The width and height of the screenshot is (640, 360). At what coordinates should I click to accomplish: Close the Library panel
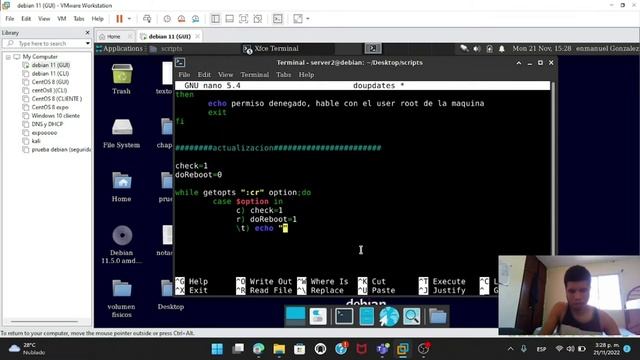(x=87, y=33)
